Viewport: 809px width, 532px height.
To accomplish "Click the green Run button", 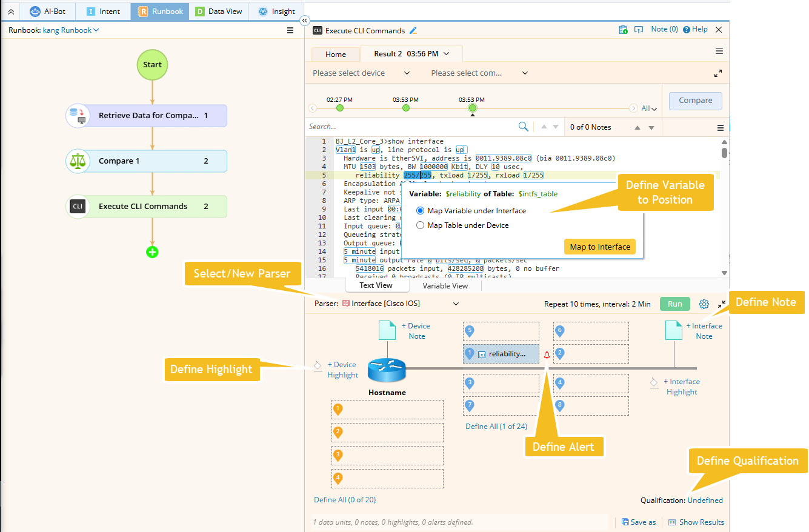I will pyautogui.click(x=674, y=304).
